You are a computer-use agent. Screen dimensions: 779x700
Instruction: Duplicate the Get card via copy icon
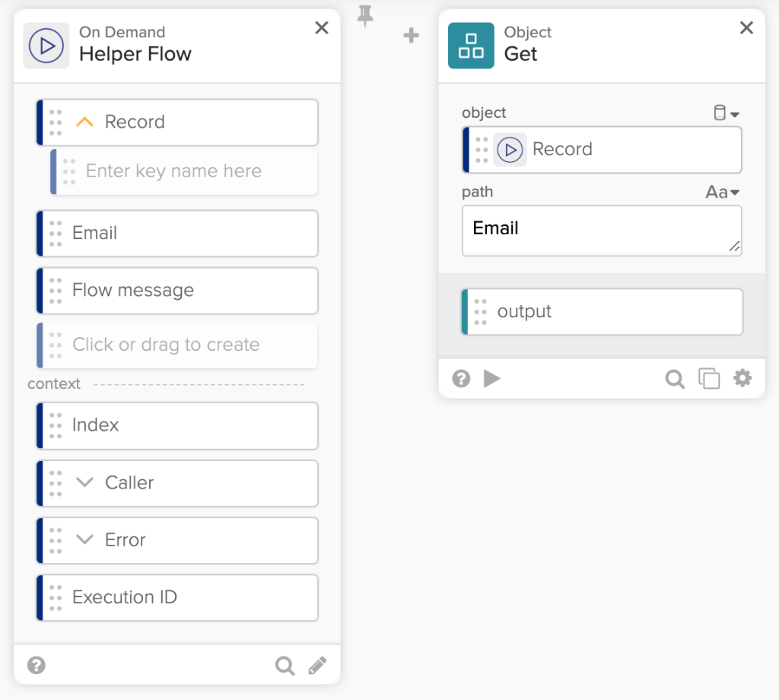(709, 378)
